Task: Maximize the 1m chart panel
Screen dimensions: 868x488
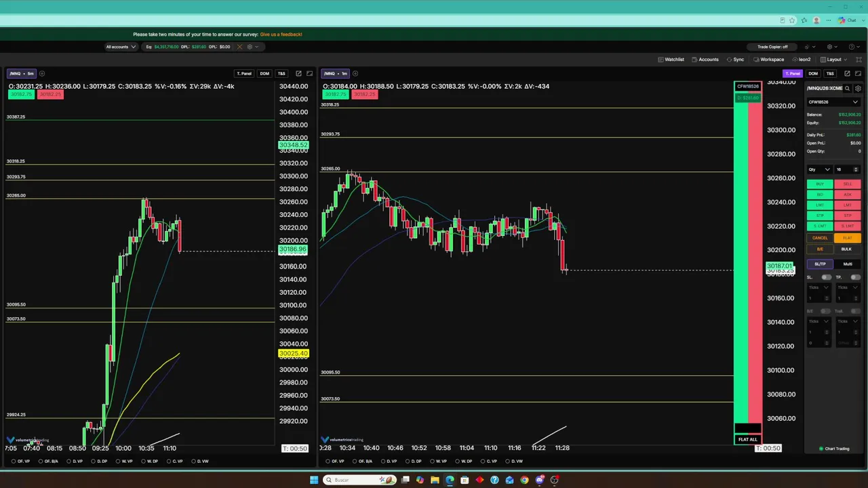Action: [x=859, y=73]
